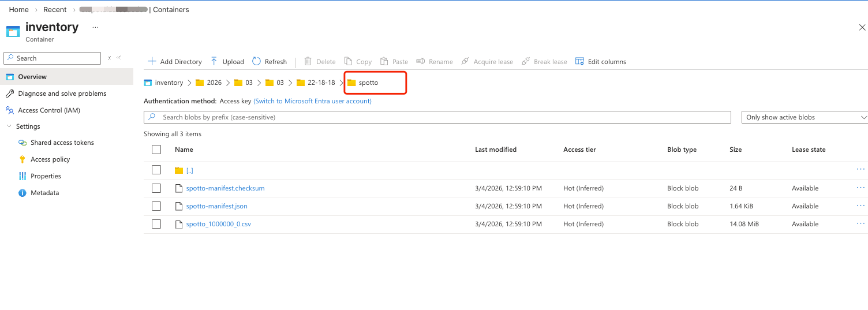The image size is (868, 310).
Task: Check the box for spotto-manifest.json
Action: 156,206
